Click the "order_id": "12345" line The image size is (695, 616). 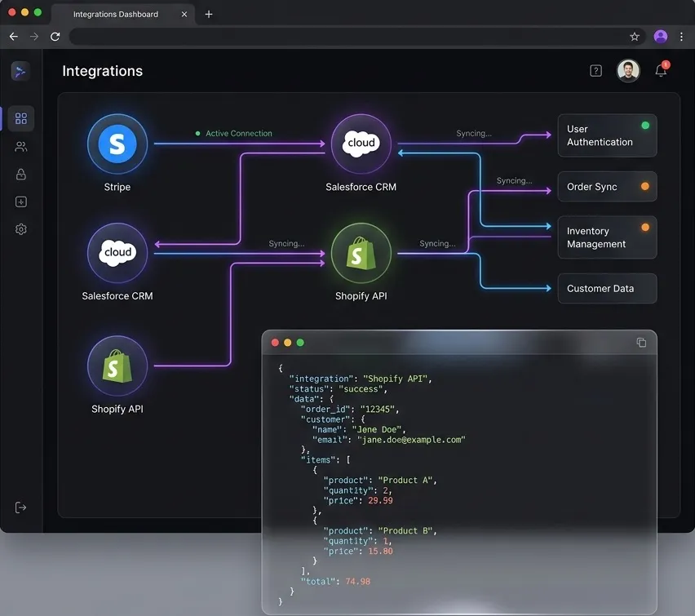coord(350,410)
